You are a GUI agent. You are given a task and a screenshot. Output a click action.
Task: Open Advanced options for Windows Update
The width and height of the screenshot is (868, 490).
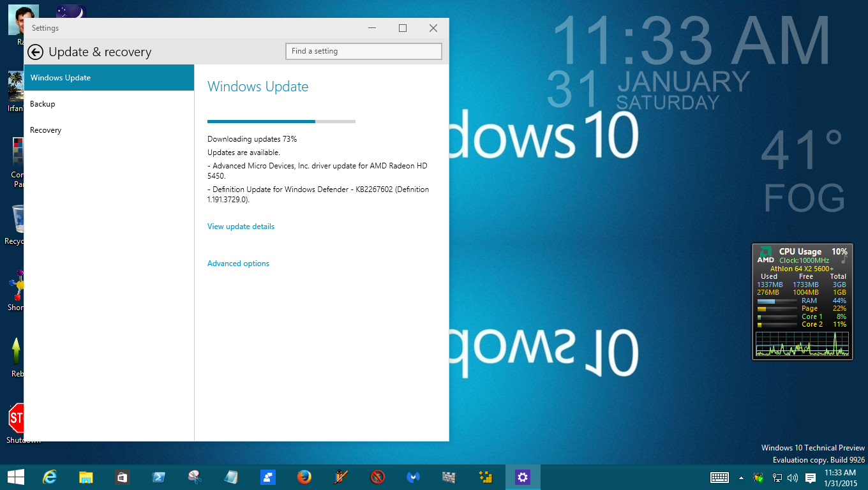click(238, 263)
